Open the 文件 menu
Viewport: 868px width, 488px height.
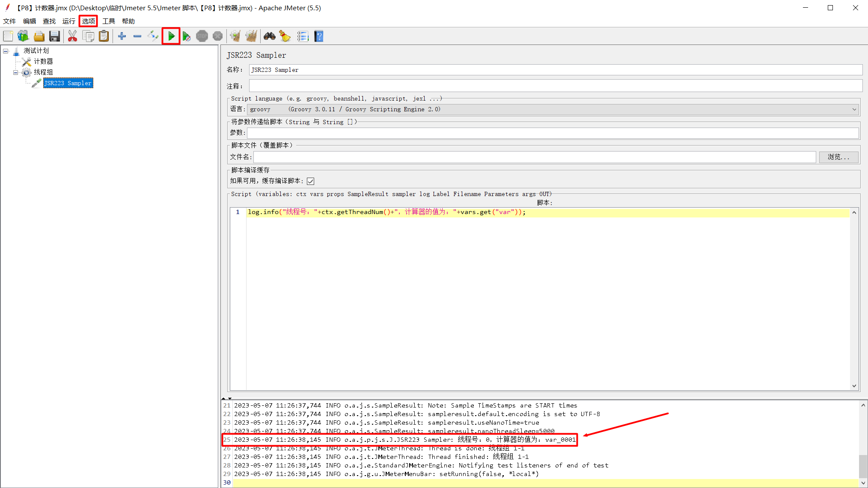[x=9, y=21]
